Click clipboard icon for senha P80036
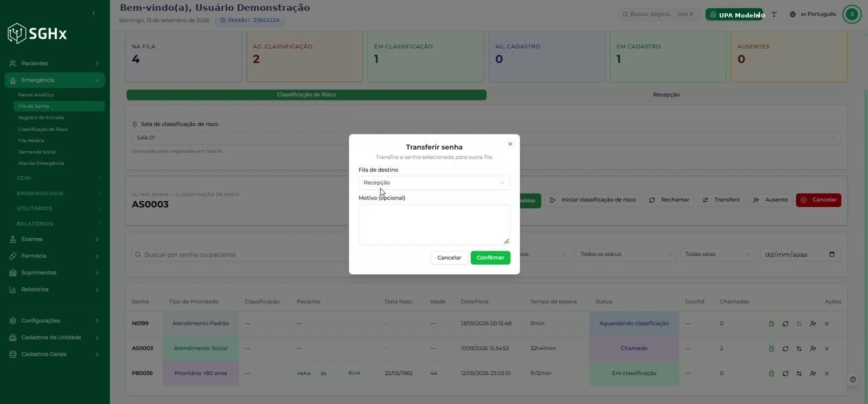868x404 pixels. [772, 373]
